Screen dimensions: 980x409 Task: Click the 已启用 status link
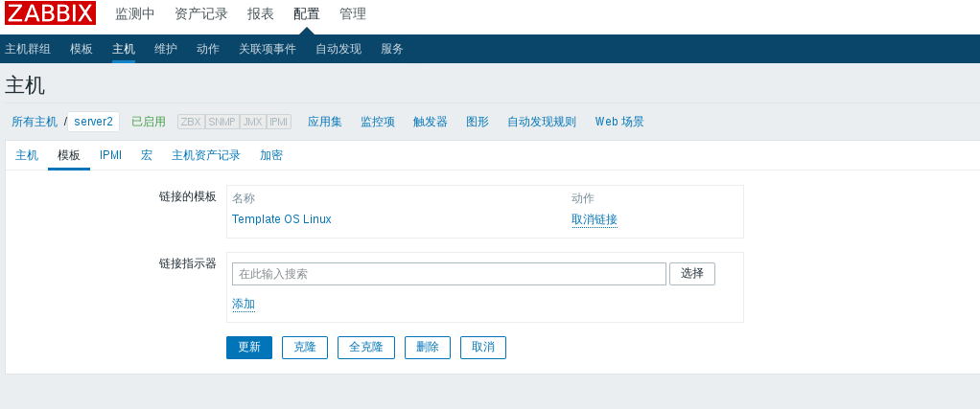(148, 122)
